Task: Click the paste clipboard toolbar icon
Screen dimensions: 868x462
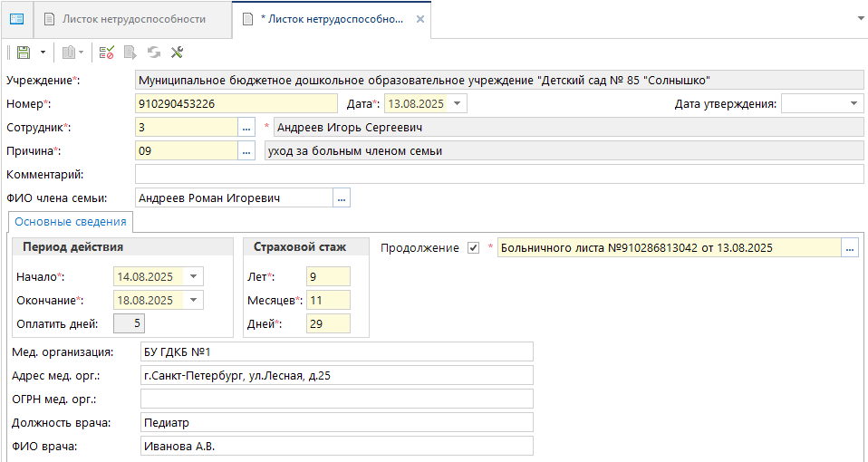Action: pos(71,53)
